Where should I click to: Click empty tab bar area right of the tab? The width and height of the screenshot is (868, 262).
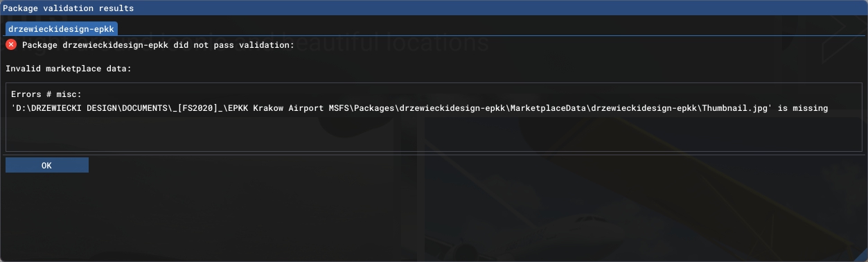coord(492,28)
